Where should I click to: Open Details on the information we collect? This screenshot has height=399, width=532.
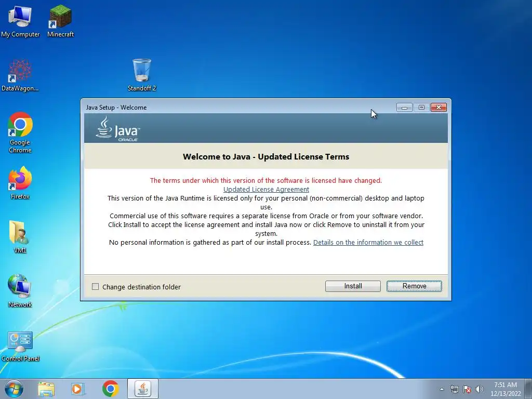tap(368, 242)
